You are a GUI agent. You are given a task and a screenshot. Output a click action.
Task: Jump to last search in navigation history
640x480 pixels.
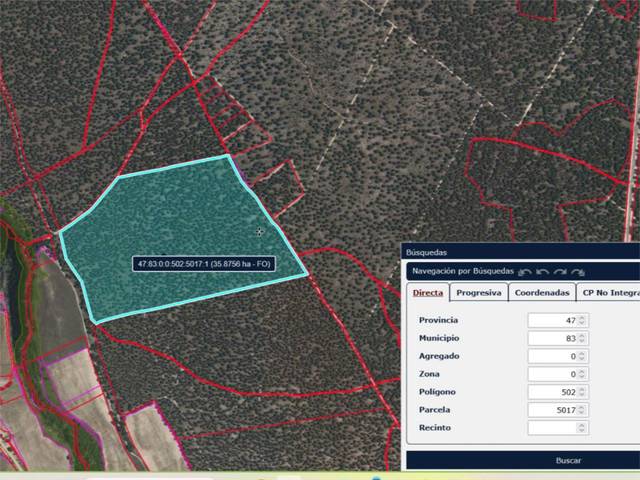[x=578, y=272]
